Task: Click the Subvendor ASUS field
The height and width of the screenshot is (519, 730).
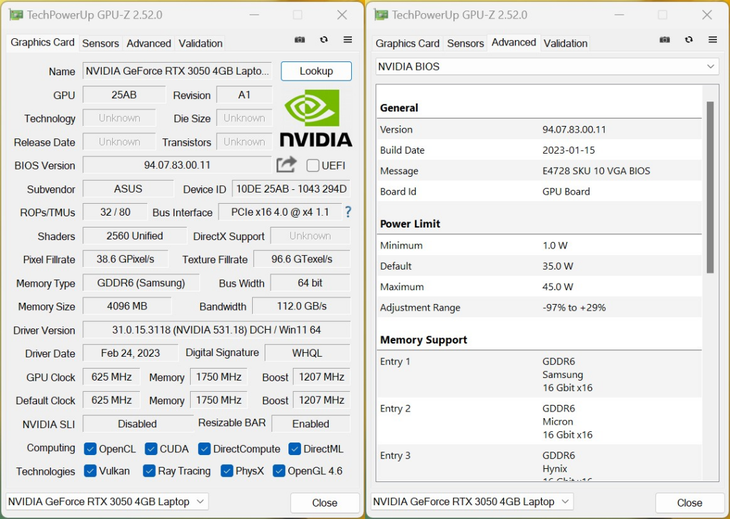Action: coord(128,189)
